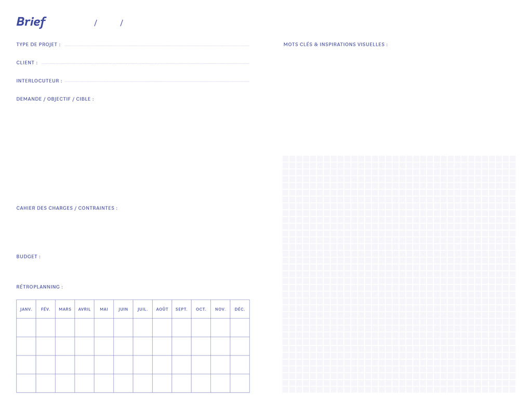
Task: Click the JANV. column header
Action: pos(26,309)
